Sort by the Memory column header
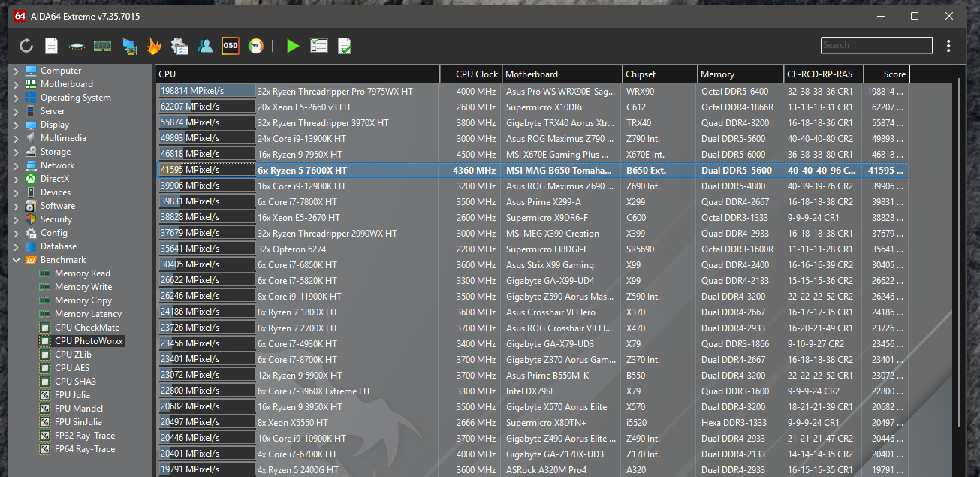 pos(740,74)
